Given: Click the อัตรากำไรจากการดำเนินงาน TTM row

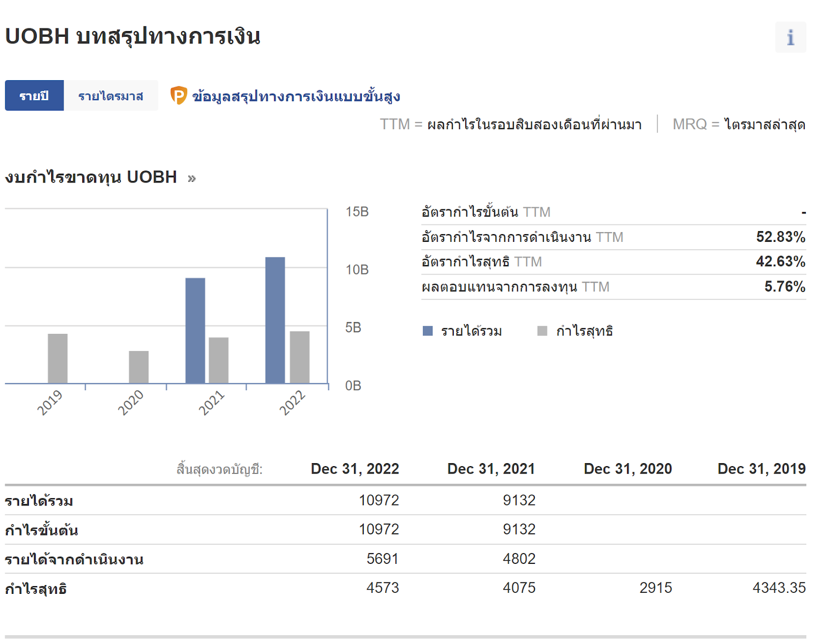Looking at the screenshot, I should click(x=522, y=237).
